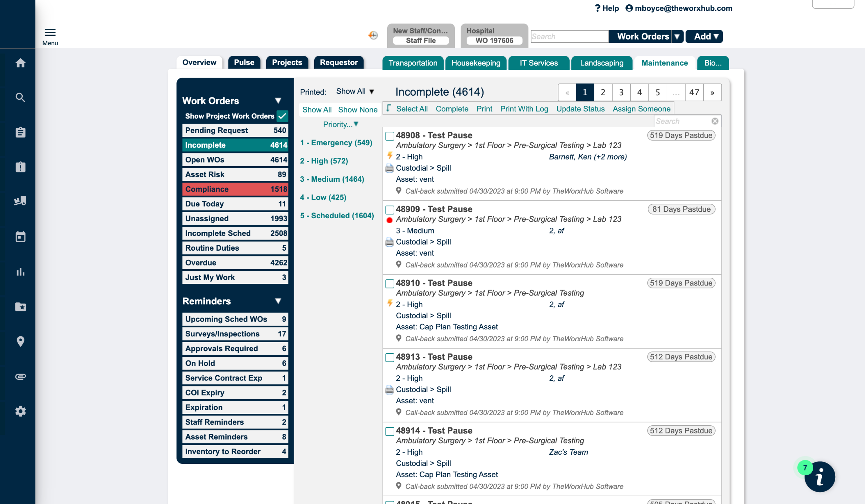Open the Printed Show All dropdown
This screenshot has height=504, width=865.
[355, 91]
